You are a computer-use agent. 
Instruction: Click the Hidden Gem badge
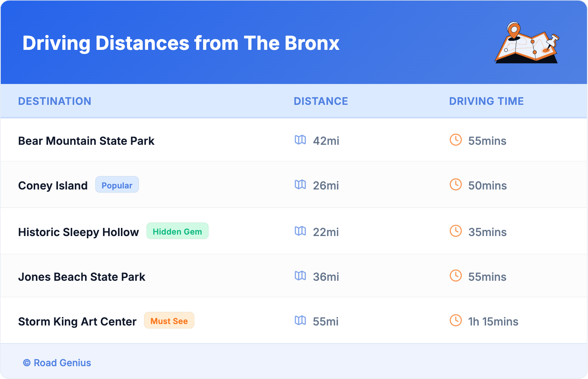(177, 231)
